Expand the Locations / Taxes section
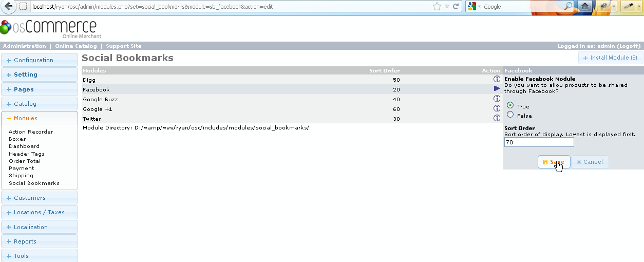The width and height of the screenshot is (644, 262). (x=40, y=212)
